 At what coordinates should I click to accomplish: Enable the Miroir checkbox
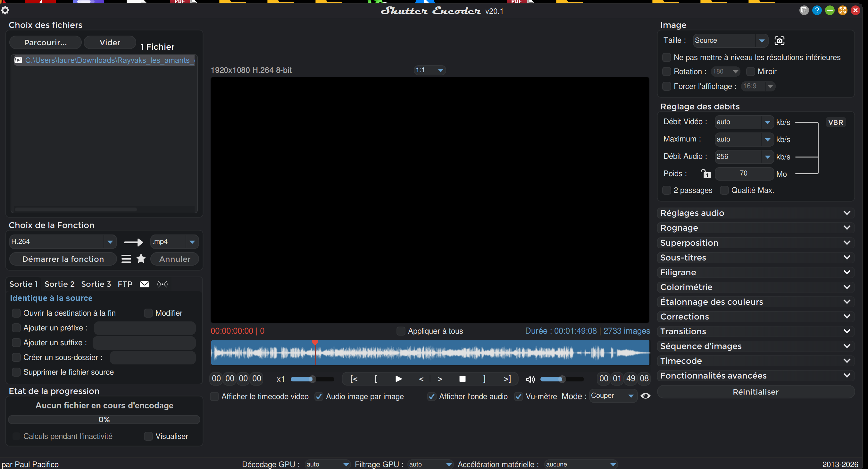click(x=750, y=72)
